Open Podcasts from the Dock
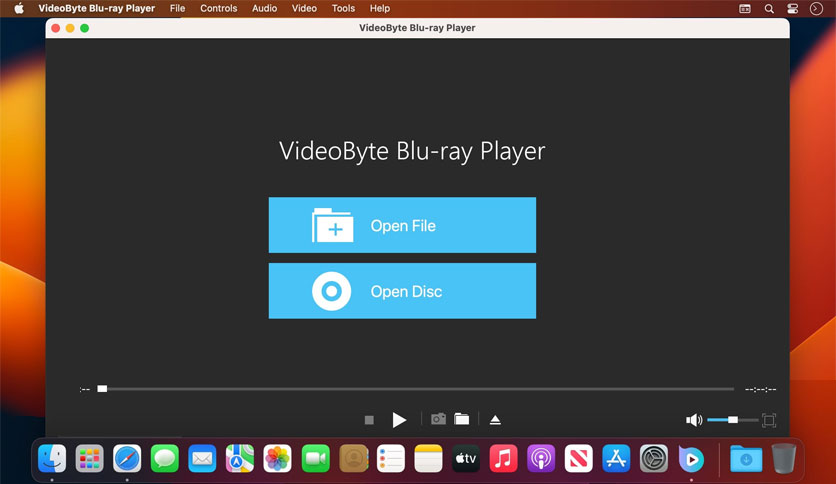Image resolution: width=836 pixels, height=484 pixels. [x=541, y=458]
